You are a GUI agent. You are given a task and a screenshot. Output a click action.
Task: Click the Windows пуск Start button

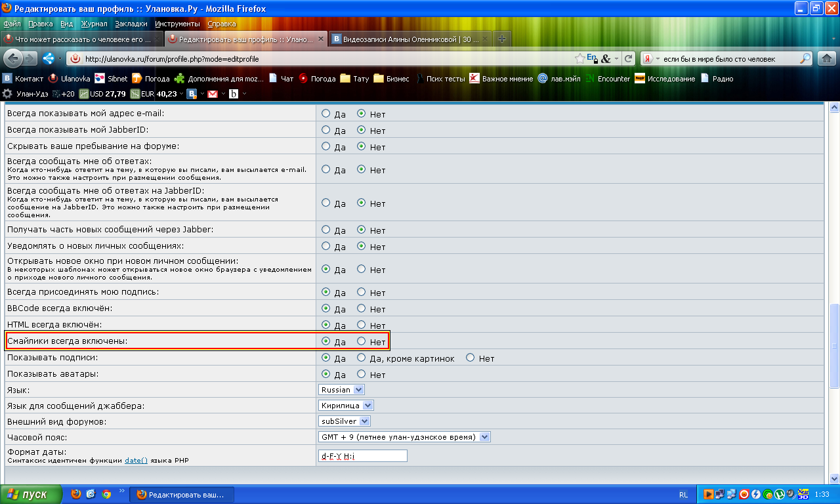[31, 494]
